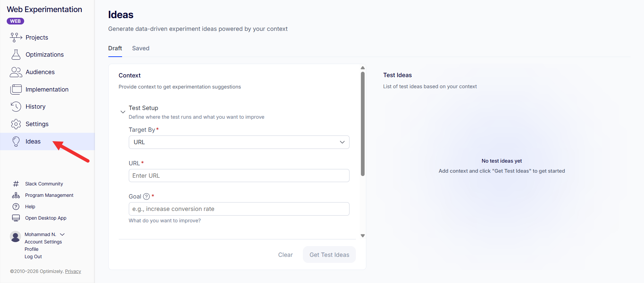The width and height of the screenshot is (644, 283).
Task: Open Optimizations via the flask icon
Action: (16, 55)
